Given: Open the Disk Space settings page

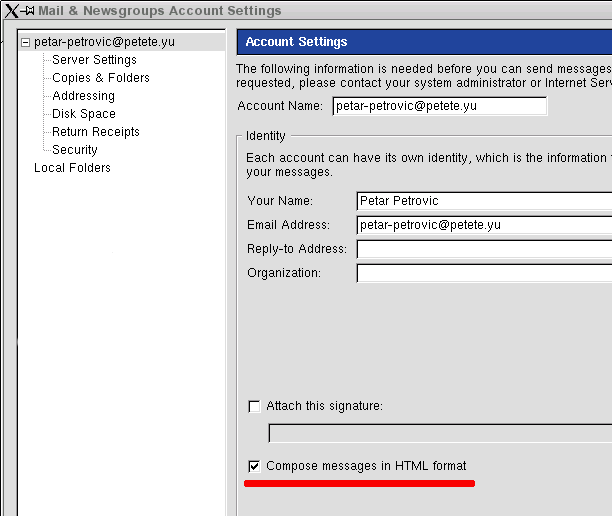Looking at the screenshot, I should pos(84,114).
